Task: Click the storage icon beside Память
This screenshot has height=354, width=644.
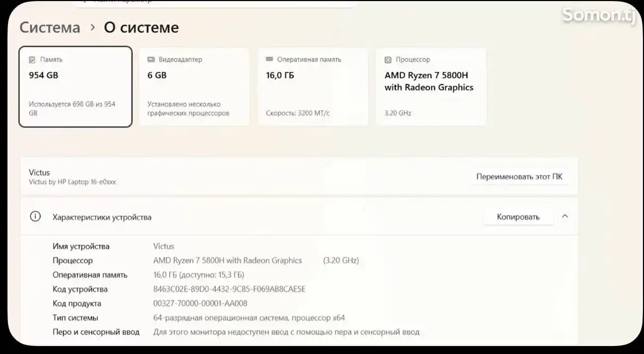Action: click(x=32, y=60)
